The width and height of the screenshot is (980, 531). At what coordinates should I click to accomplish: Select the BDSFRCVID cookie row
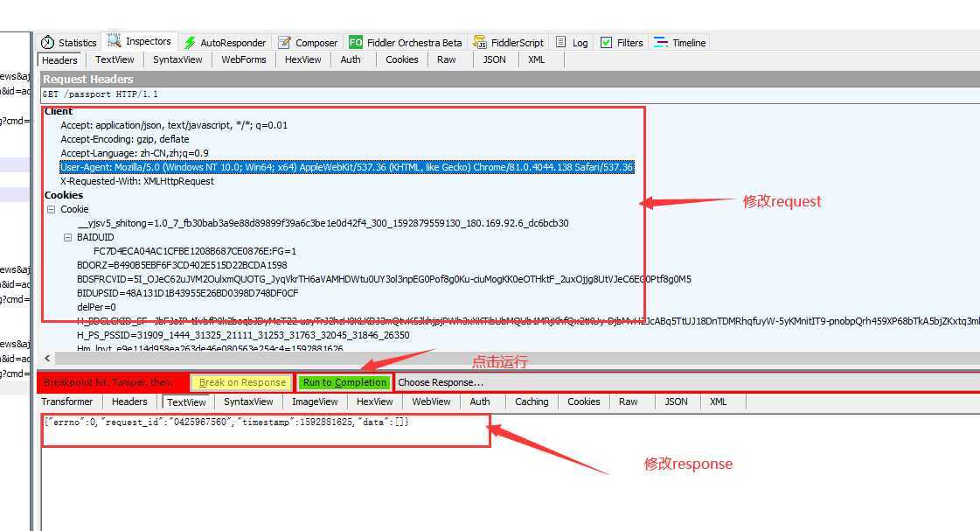(x=384, y=279)
